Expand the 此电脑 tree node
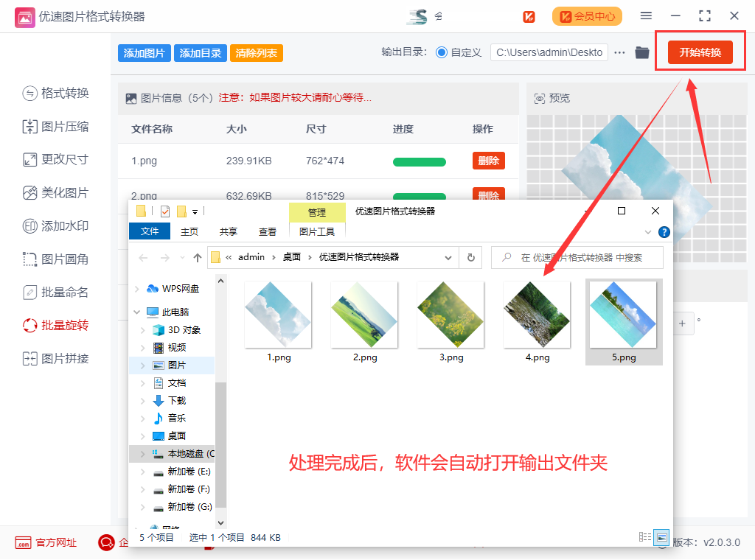The image size is (755, 560). pos(137,312)
